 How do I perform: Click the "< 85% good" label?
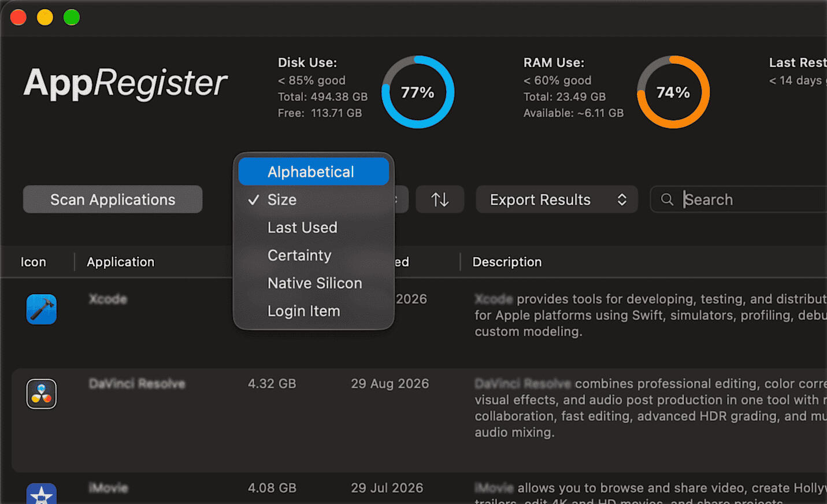point(312,80)
